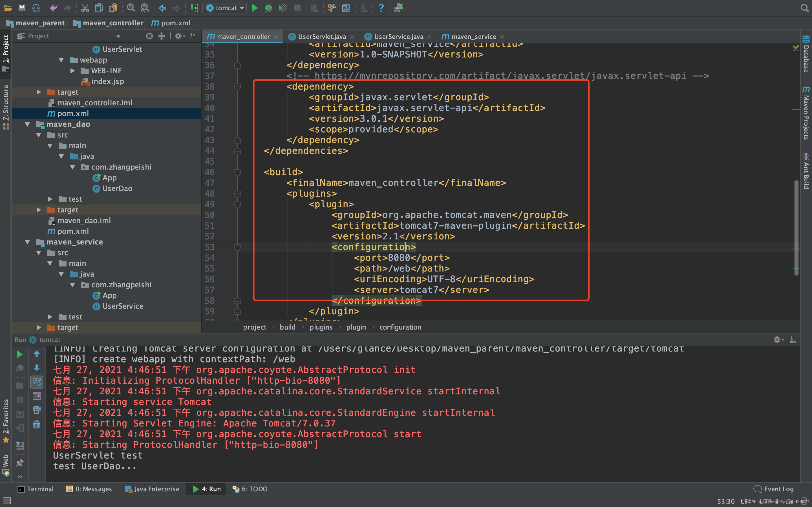Click scroll-from-source target icon in Project panel

pyautogui.click(x=149, y=36)
